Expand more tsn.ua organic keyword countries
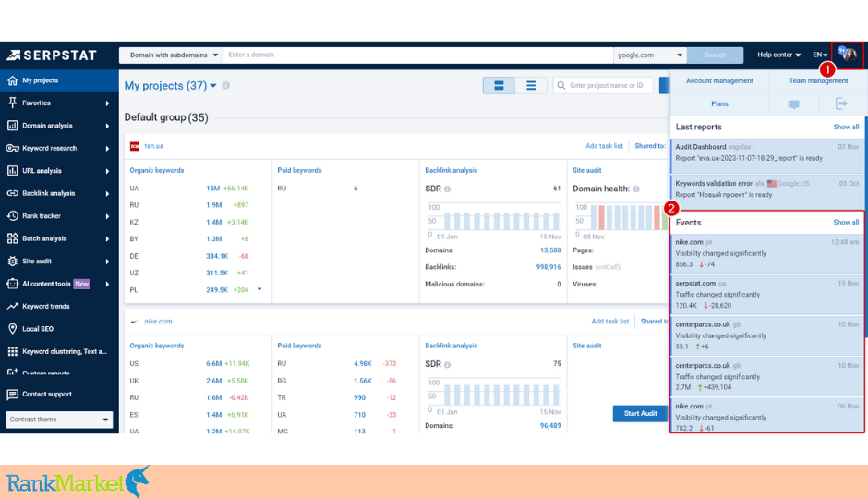 [x=259, y=289]
